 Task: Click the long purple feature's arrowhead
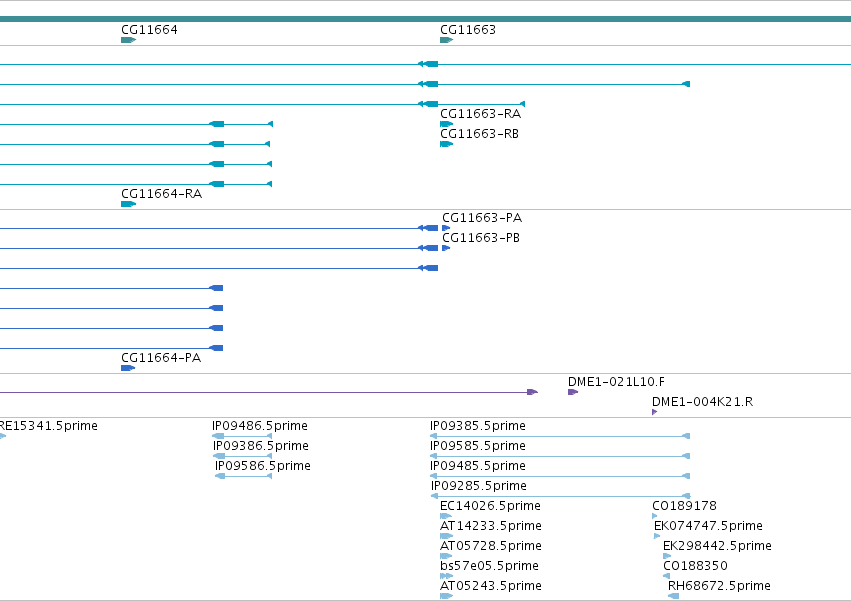[532, 392]
